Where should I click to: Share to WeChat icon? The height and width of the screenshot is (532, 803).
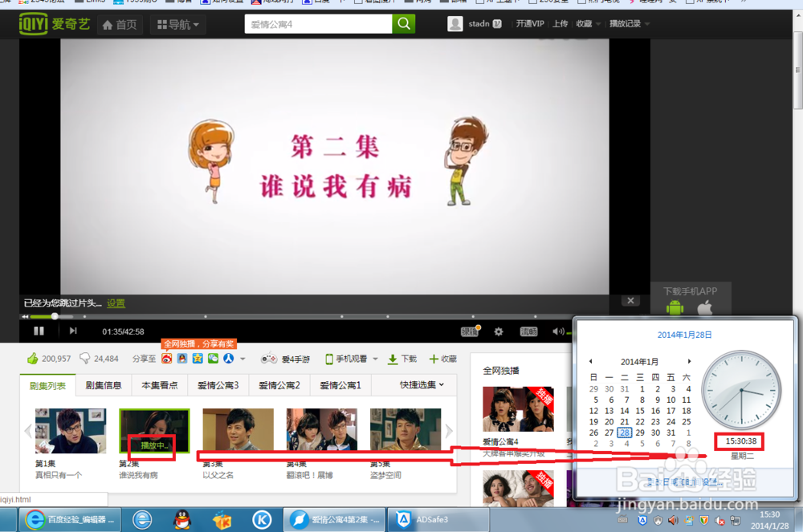click(213, 359)
